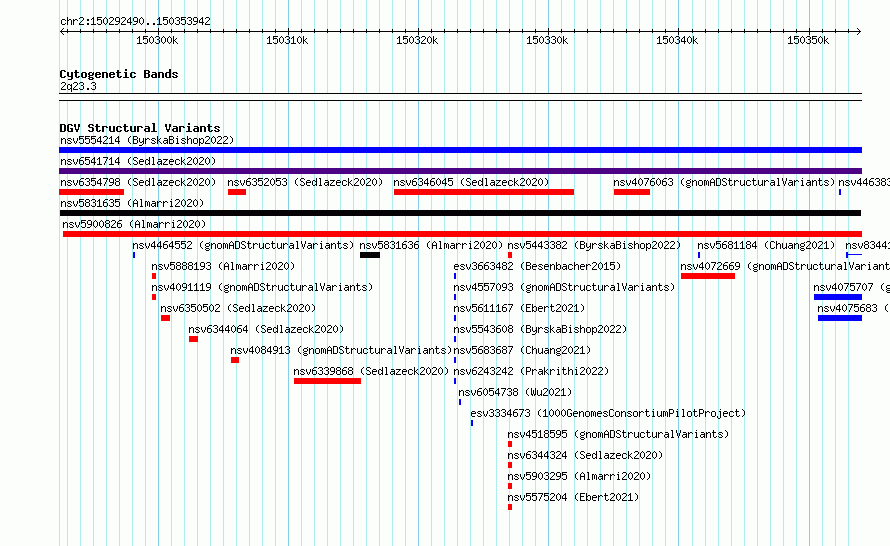Viewport: 890px width, 546px height.
Task: Click the 2q23.3 band label
Action: 78,86
